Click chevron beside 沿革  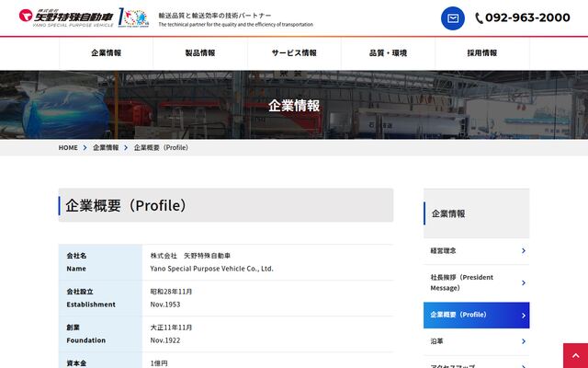[524, 341]
